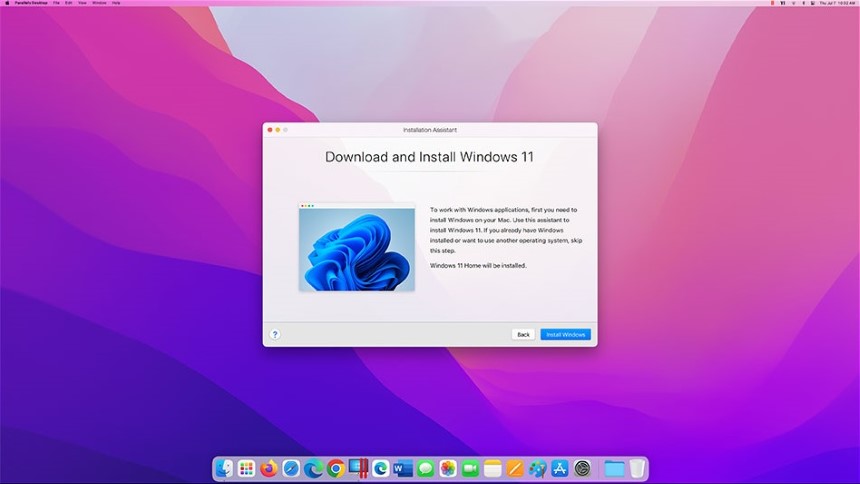This screenshot has height=484, width=860.
Task: Open the Edit menu
Action: point(69,3)
